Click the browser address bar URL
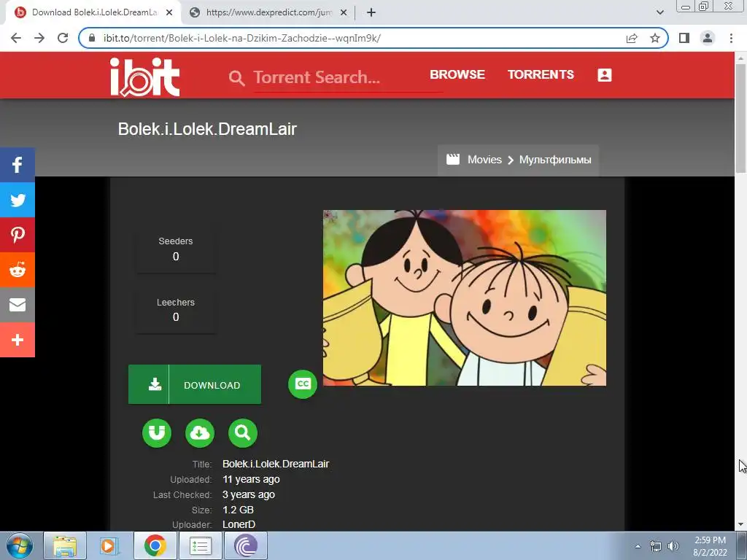747x560 pixels. tap(242, 38)
